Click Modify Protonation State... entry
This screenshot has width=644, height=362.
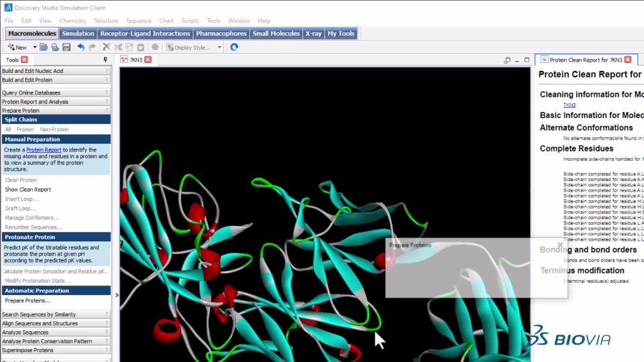tap(38, 281)
